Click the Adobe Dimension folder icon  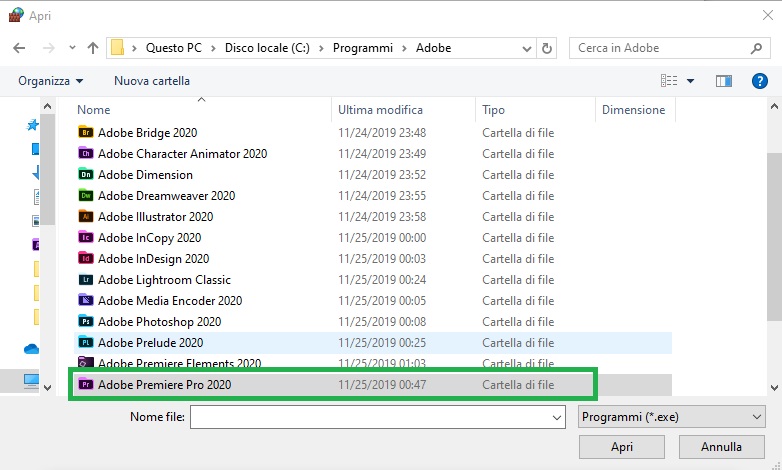(86, 175)
